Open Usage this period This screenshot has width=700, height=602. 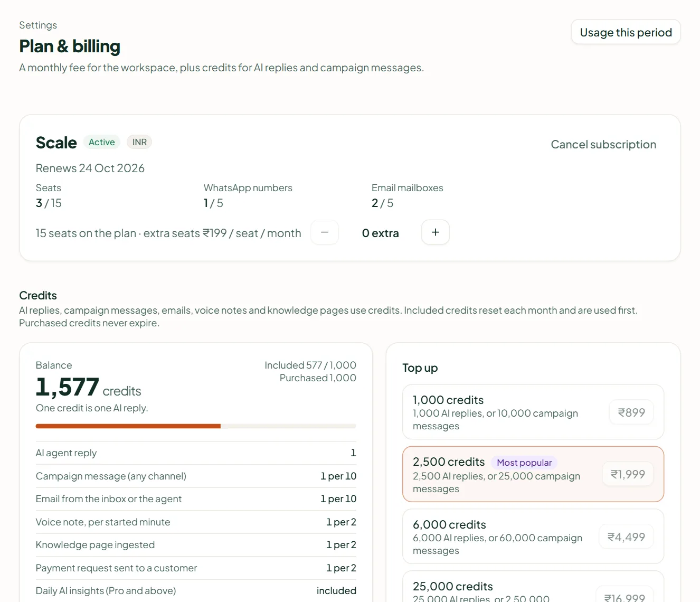(x=626, y=32)
